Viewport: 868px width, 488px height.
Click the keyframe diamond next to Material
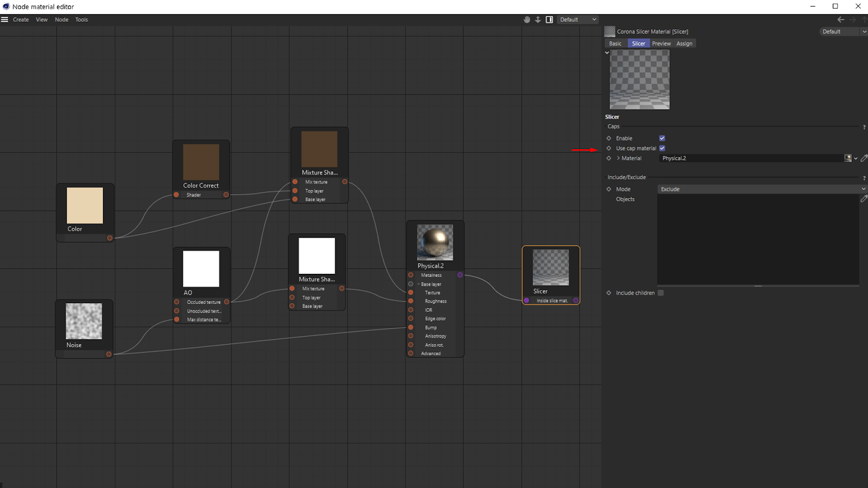pos(609,158)
